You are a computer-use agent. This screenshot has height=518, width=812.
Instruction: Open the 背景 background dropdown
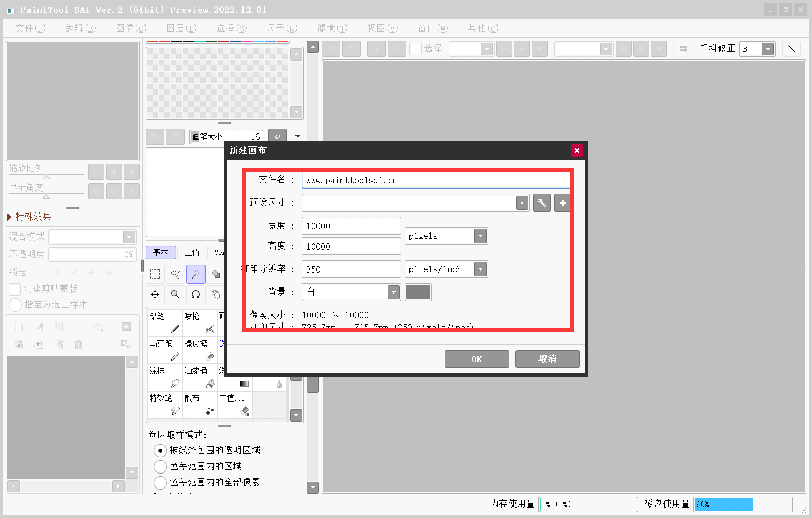click(x=393, y=292)
